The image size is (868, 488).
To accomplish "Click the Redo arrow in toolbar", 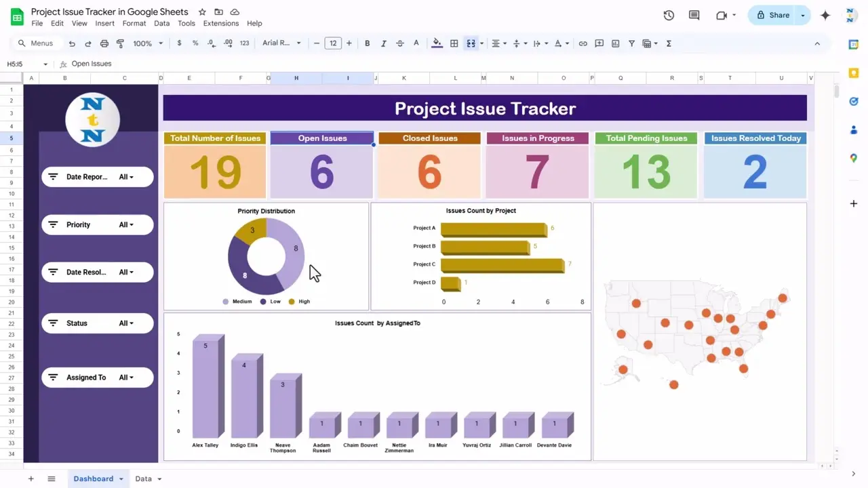I will click(x=88, y=43).
